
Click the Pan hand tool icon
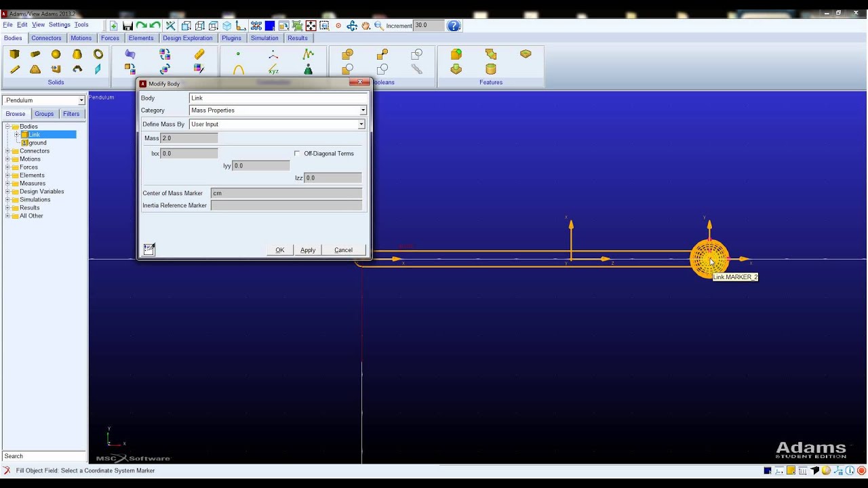[366, 26]
